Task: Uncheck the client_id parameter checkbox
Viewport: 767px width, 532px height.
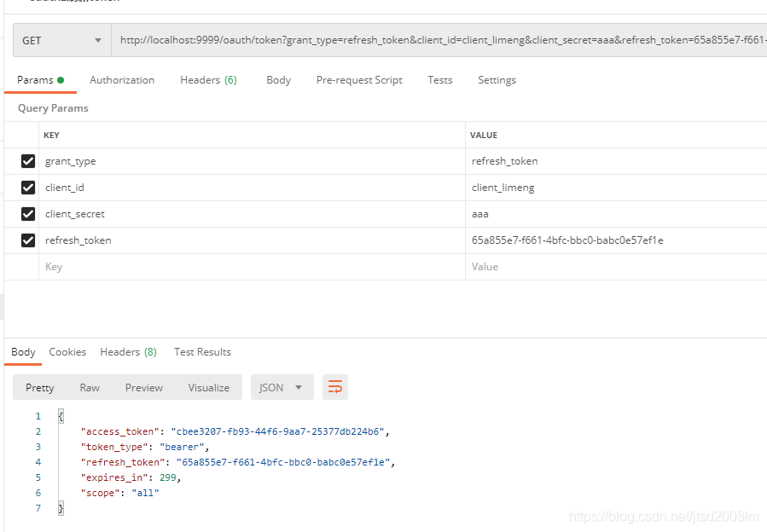Action: (28, 188)
